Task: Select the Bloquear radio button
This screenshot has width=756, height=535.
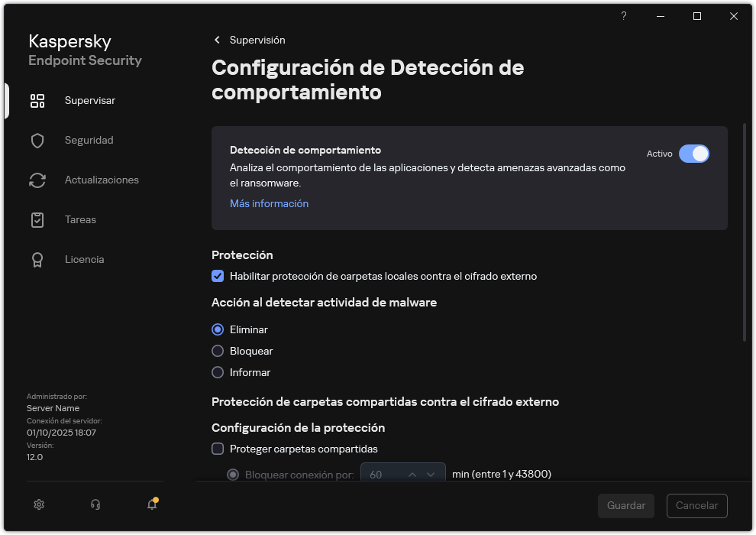Action: [218, 351]
